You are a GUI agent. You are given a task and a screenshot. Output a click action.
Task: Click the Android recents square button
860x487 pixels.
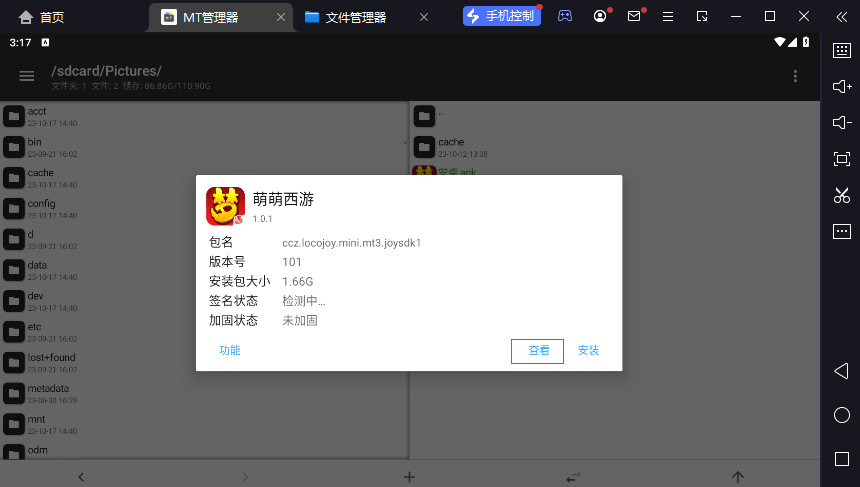tap(842, 459)
